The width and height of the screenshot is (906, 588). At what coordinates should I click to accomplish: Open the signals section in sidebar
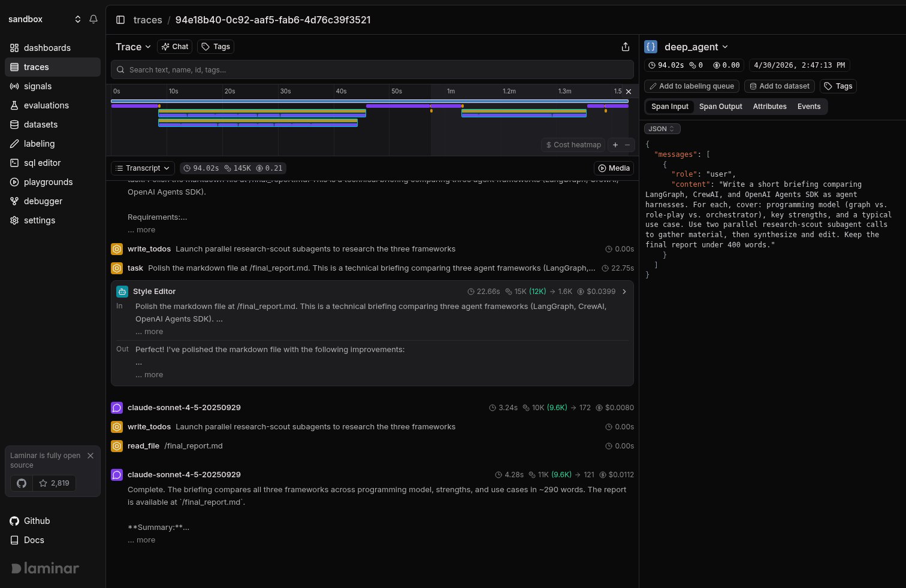click(x=53, y=86)
